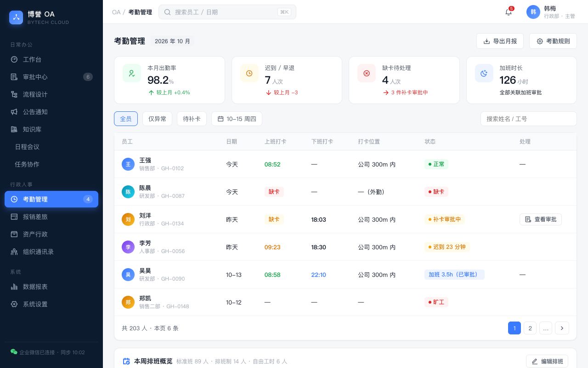The height and width of the screenshot is (368, 588).
Task: Click the 搜索姓名 / 工号 input field
Action: (529, 119)
